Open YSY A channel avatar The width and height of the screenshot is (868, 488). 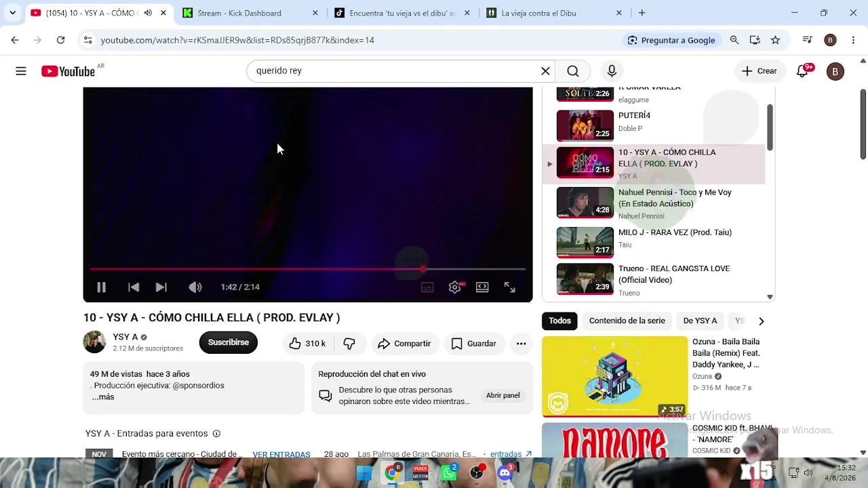(x=94, y=342)
